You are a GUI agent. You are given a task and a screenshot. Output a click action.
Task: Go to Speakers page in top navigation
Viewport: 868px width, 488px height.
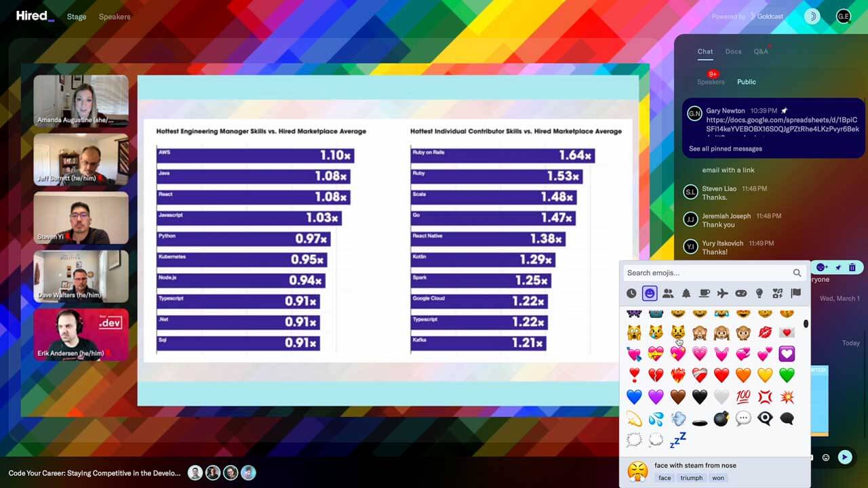(115, 16)
